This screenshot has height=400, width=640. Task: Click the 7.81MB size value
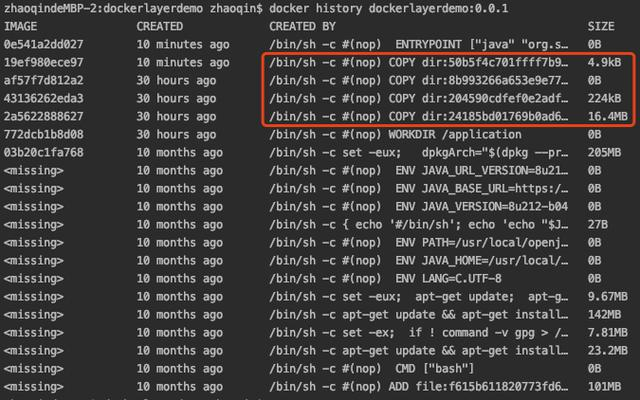[607, 333]
